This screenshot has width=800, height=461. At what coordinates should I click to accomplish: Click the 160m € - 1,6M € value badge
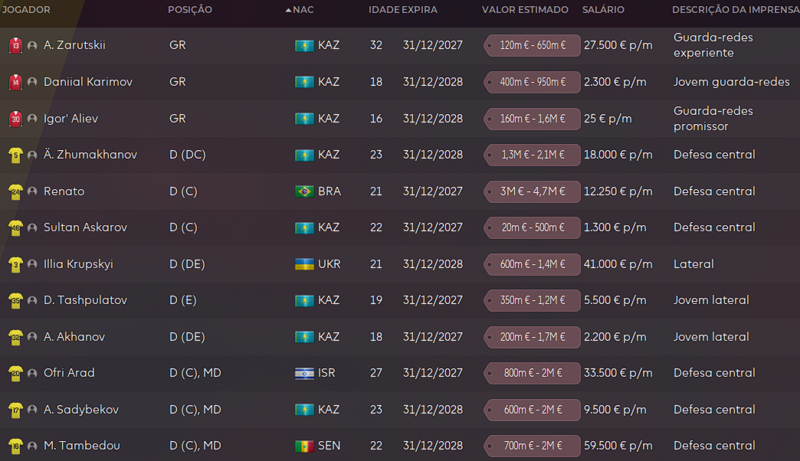tap(532, 119)
